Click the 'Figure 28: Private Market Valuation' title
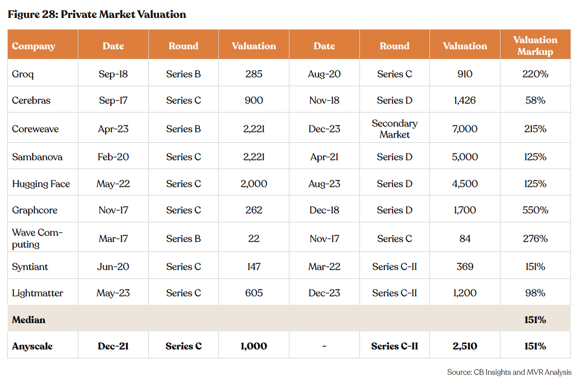Viewport: 580px width, 392px height. click(x=97, y=15)
